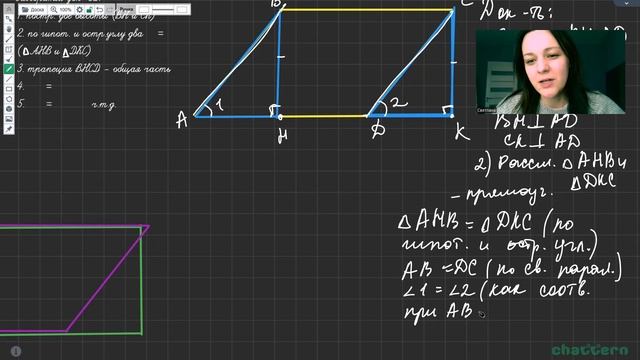Click the redo arrow in the toolbar
Image resolution: width=640 pixels, height=360 pixels.
(110, 9)
